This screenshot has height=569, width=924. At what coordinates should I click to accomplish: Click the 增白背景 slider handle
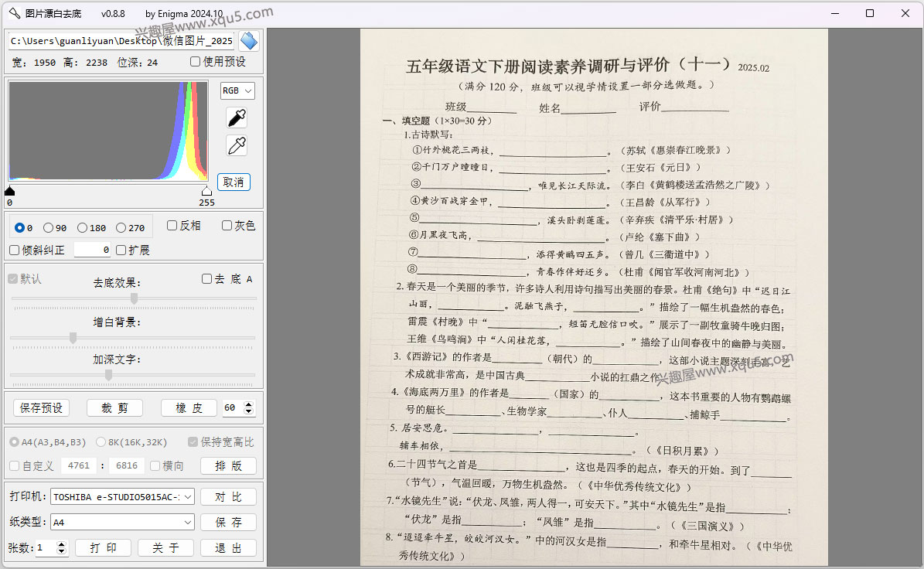point(73,338)
